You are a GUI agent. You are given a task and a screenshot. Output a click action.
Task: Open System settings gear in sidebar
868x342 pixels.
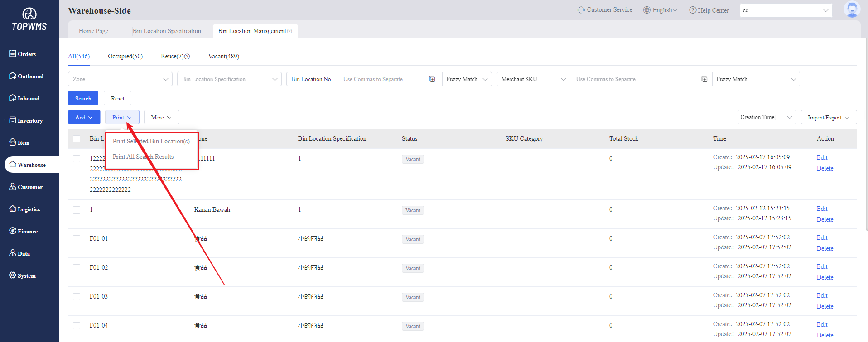click(13, 275)
